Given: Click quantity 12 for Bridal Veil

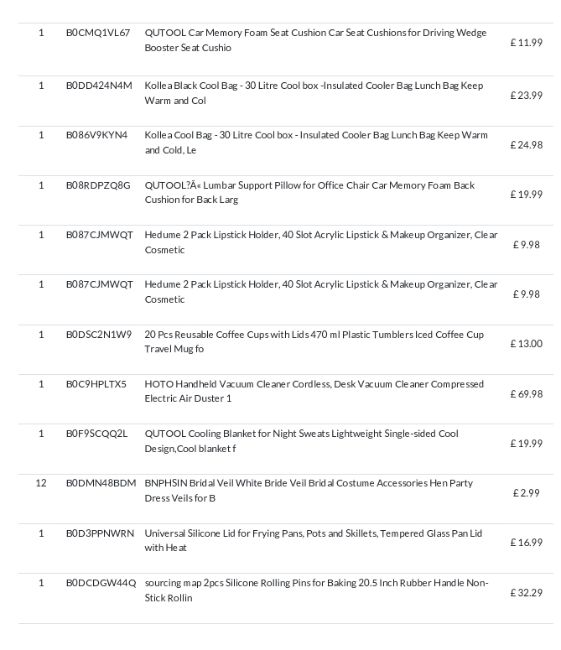Looking at the screenshot, I should tap(41, 483).
